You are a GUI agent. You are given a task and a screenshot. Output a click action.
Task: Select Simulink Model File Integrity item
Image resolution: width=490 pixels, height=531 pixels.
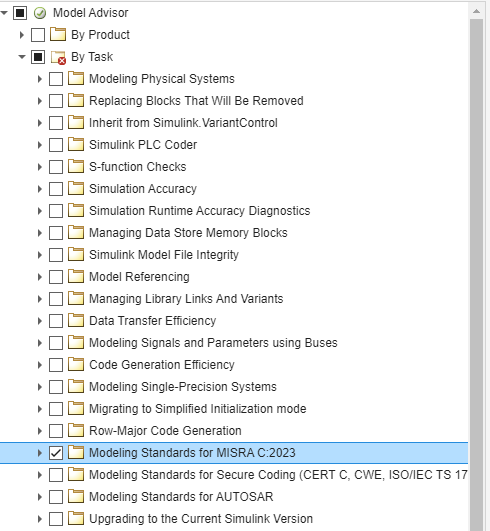point(164,255)
